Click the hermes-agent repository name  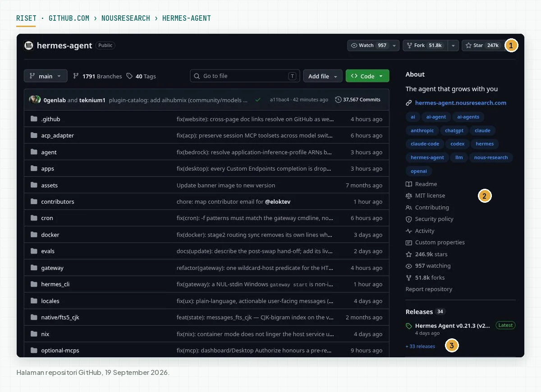pyautogui.click(x=64, y=46)
